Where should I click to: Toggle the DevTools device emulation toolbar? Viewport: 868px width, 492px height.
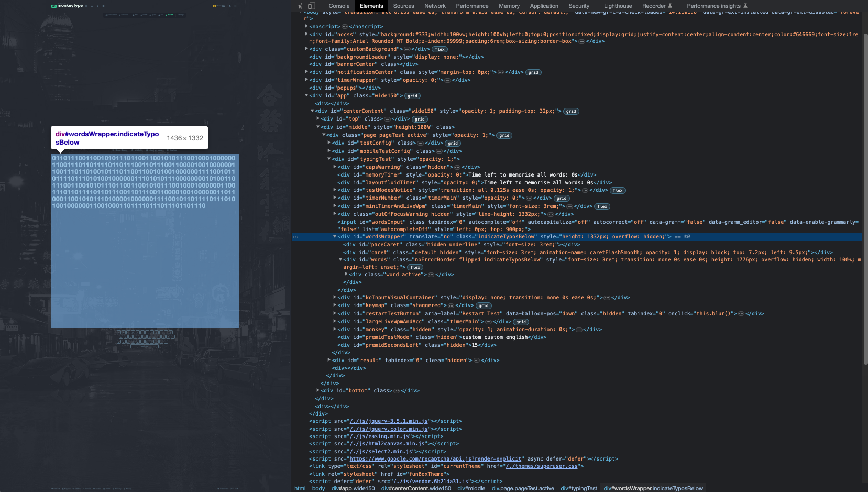tap(312, 6)
